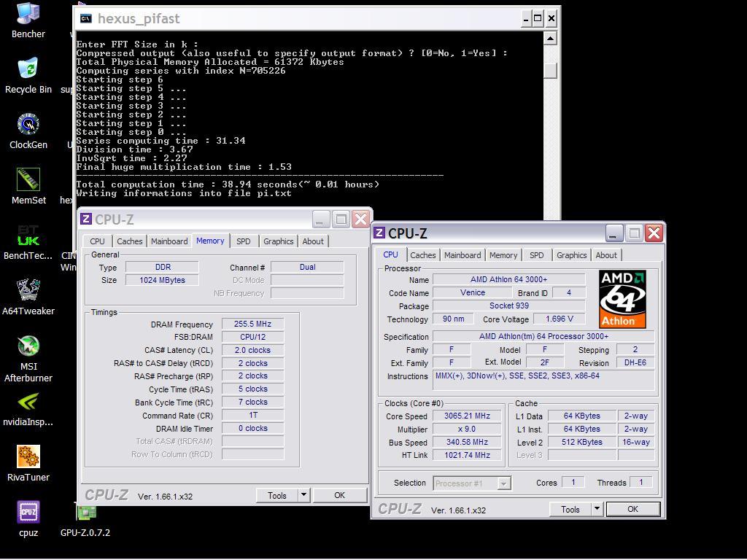Screen dimensions: 747x560
Task: Click Tools button in processor CPU-Z window
Action: tap(570, 509)
